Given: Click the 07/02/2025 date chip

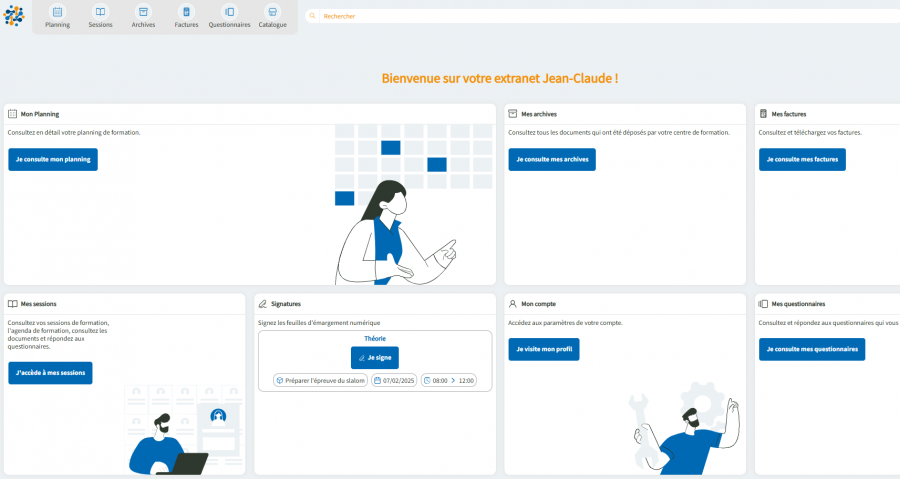Looking at the screenshot, I should pyautogui.click(x=393, y=381).
